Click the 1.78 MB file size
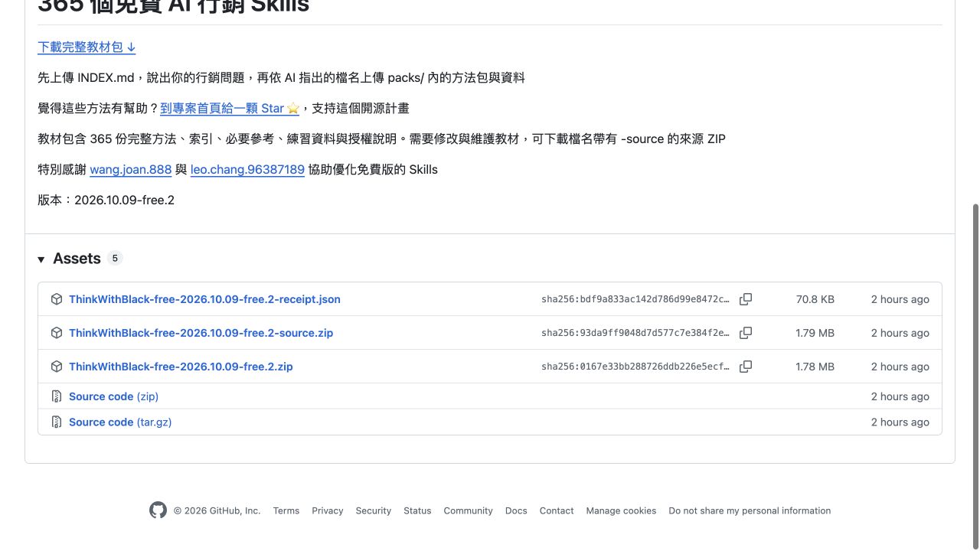980x551 pixels. 815,367
